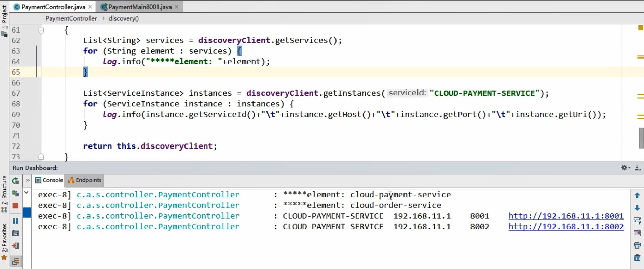
Task: Rerun the application with the green rerun icon
Action: click(x=15, y=181)
